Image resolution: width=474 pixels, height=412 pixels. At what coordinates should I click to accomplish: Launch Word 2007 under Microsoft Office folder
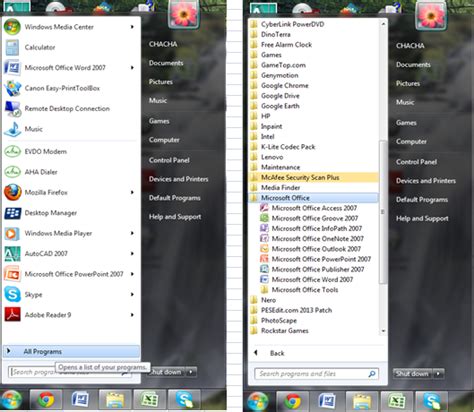[307, 280]
